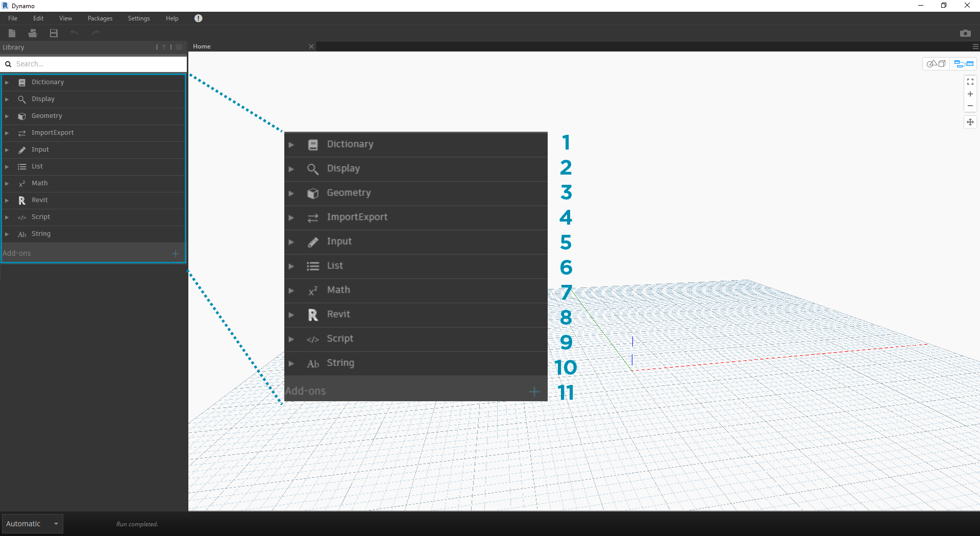Toggle the graph view button

962,63
